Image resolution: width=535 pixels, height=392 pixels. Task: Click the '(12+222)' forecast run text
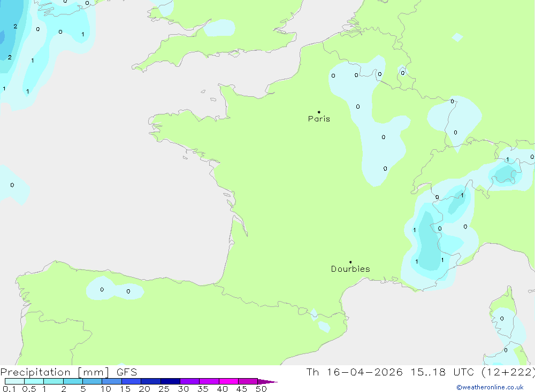pos(508,372)
